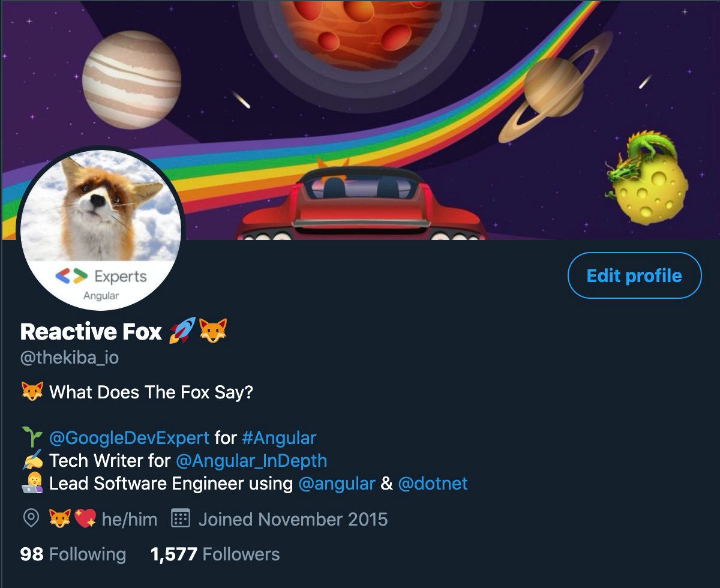View the 98 Following list
The width and height of the screenshot is (720, 588).
tap(73, 554)
